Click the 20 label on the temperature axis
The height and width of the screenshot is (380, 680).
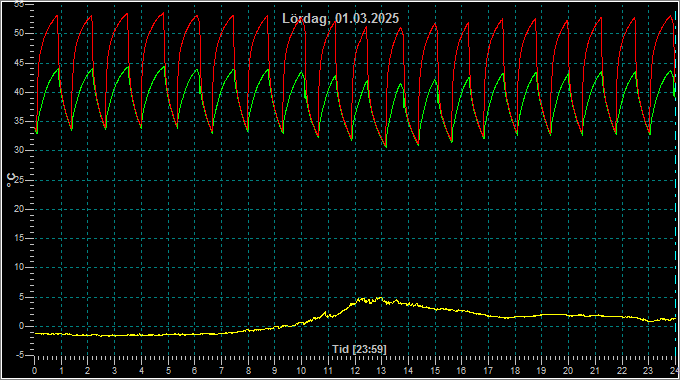[20, 209]
